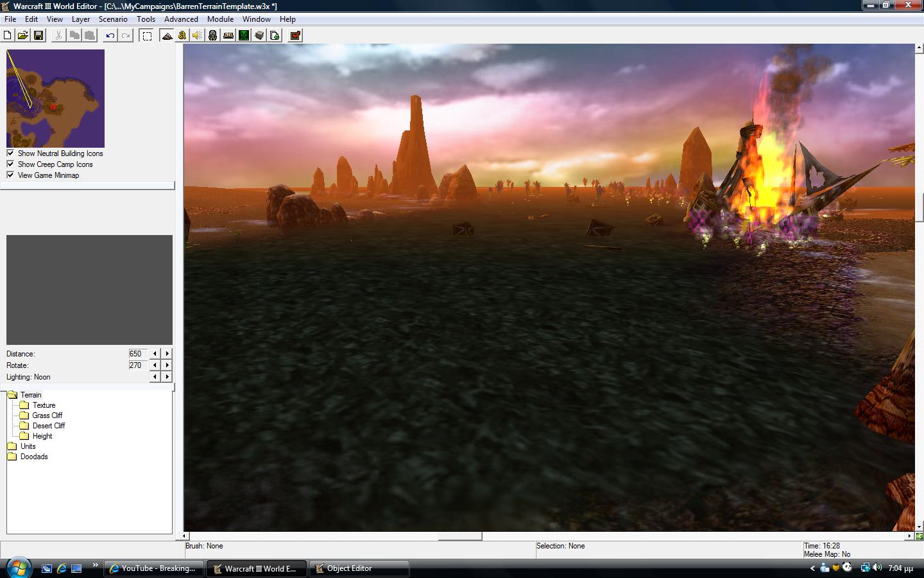
Task: Open the Trigger Editor module
Action: (x=182, y=35)
